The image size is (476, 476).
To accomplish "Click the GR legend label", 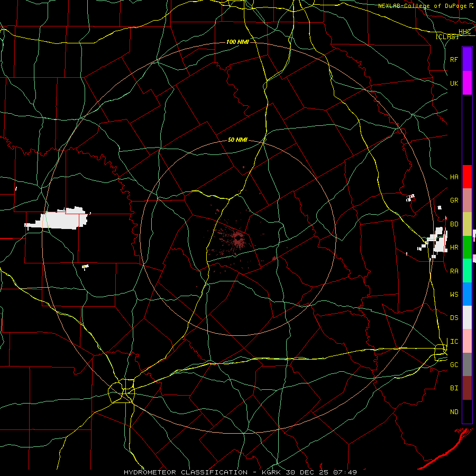I will coord(454,200).
